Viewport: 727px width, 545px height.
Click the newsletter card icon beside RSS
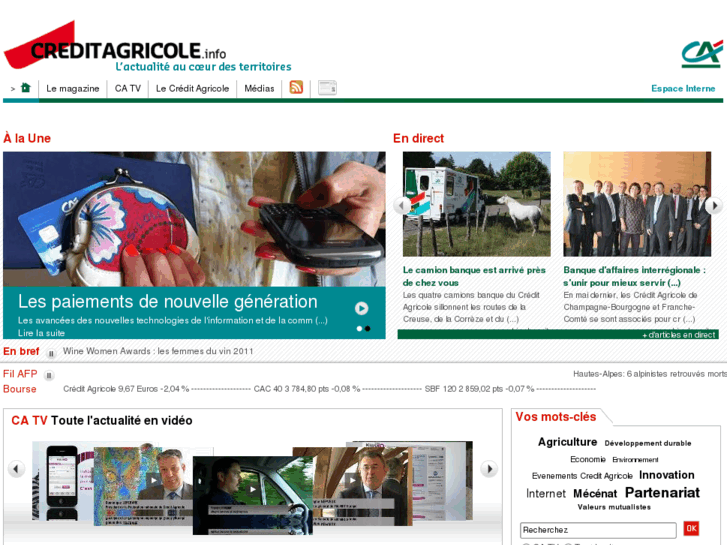(x=327, y=88)
